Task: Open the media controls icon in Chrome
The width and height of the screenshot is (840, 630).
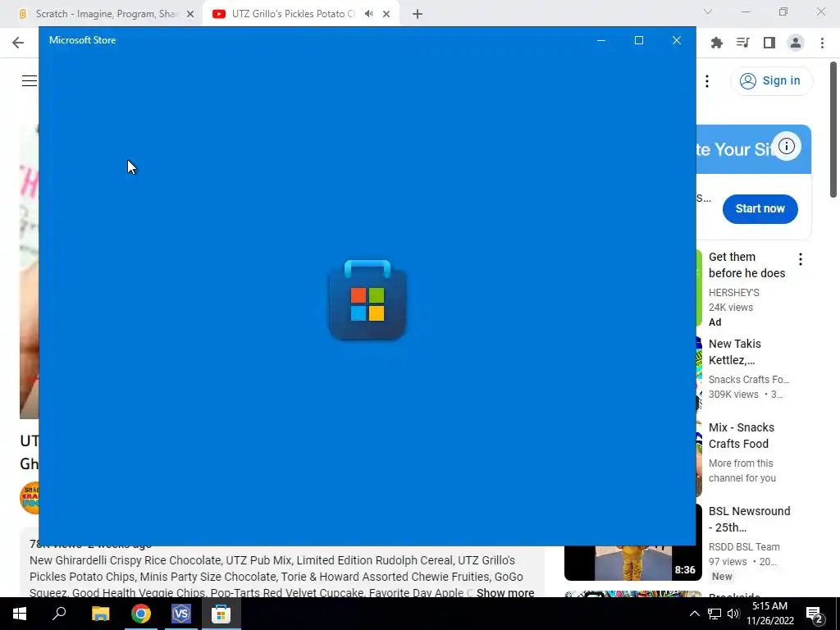Action: click(x=743, y=43)
